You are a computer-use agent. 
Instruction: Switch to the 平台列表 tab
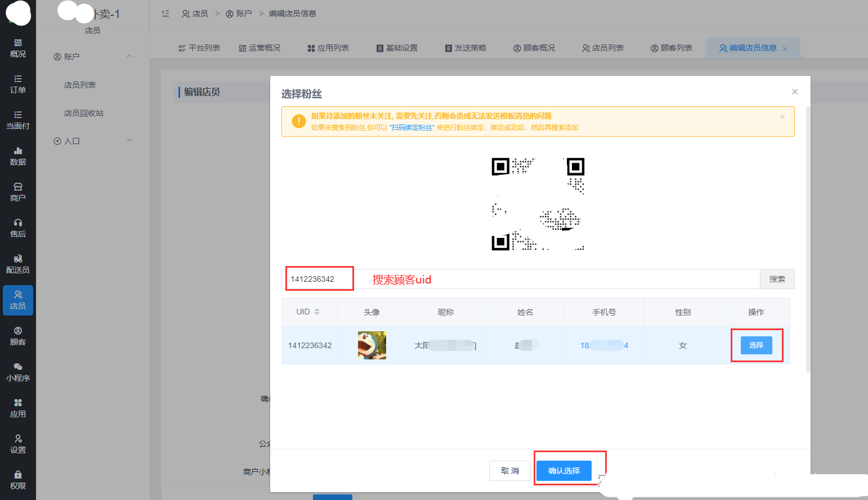[x=199, y=48]
